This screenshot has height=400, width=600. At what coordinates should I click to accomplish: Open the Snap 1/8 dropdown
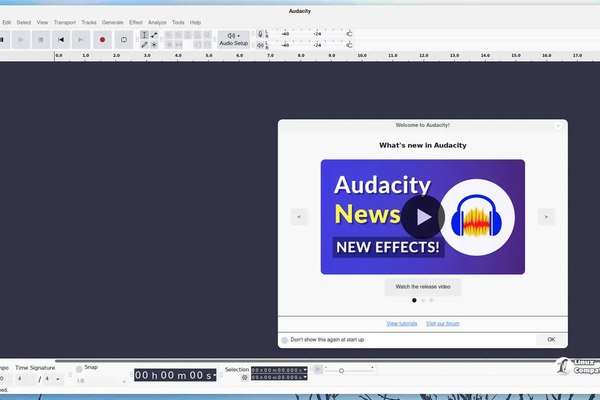point(101,381)
